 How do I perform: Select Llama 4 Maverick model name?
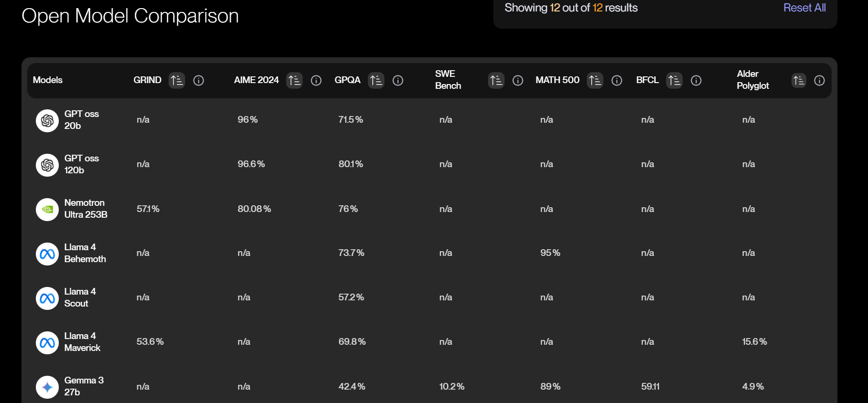coord(82,342)
